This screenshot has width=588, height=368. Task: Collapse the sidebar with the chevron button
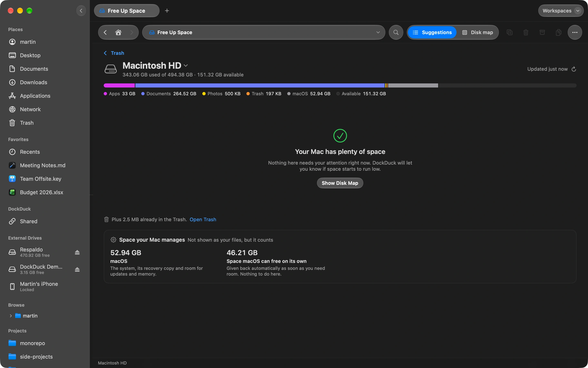coord(81,11)
